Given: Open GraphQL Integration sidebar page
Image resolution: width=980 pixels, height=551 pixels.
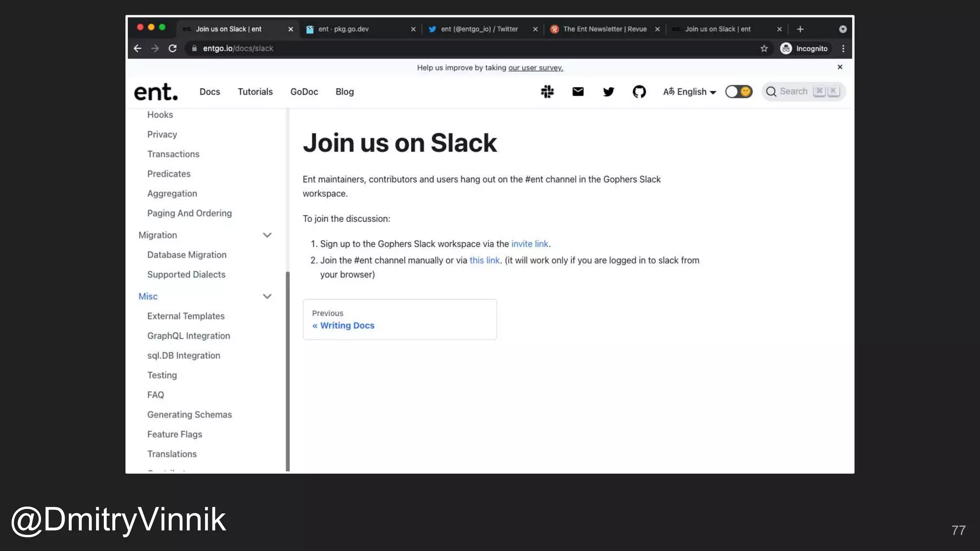Looking at the screenshot, I should [x=188, y=336].
